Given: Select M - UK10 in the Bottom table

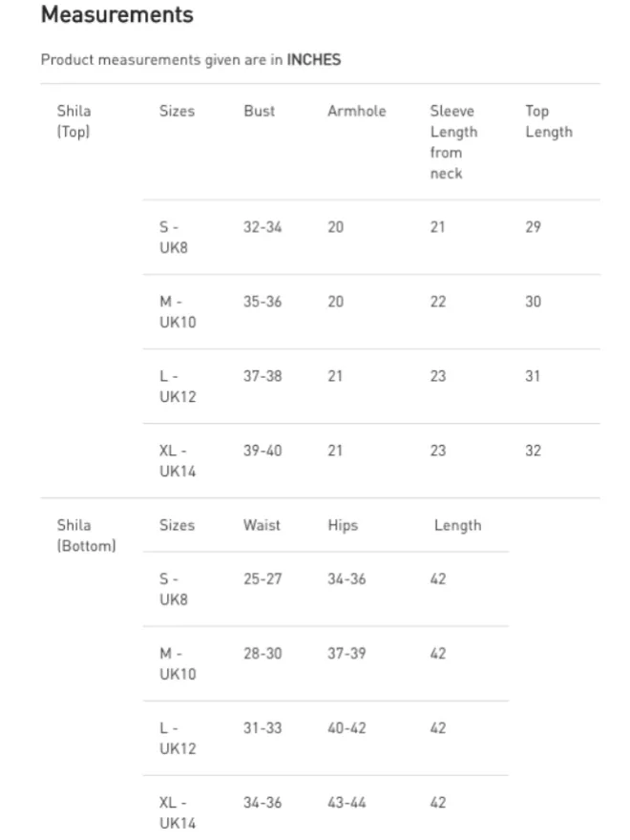Looking at the screenshot, I should click(177, 663).
